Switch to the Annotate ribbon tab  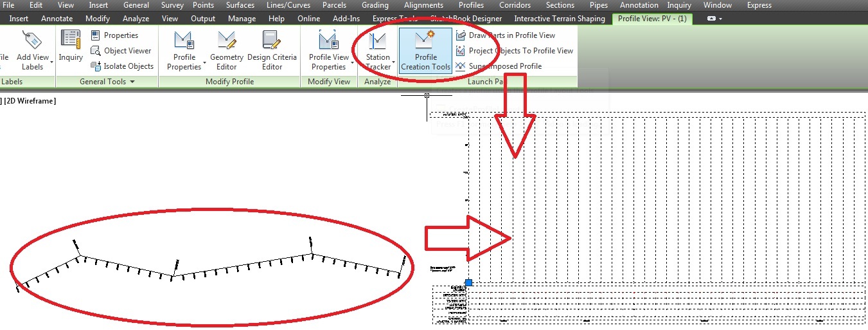pyautogui.click(x=57, y=19)
